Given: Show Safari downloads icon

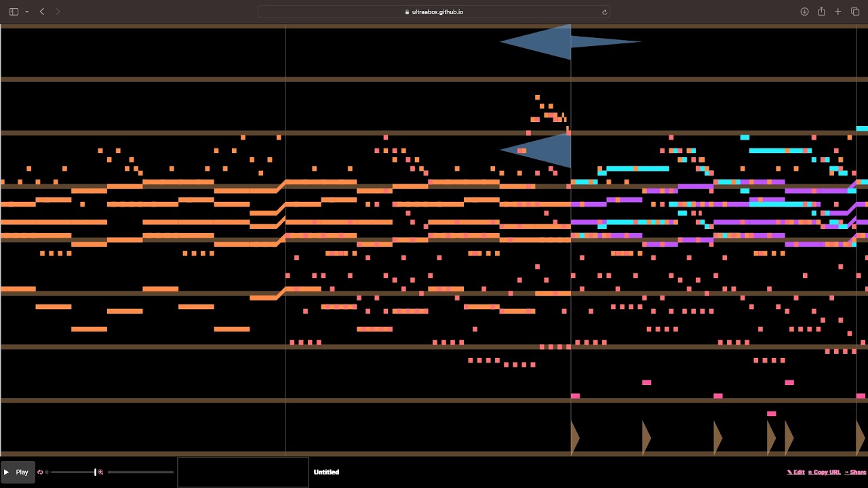Looking at the screenshot, I should click(x=804, y=12).
